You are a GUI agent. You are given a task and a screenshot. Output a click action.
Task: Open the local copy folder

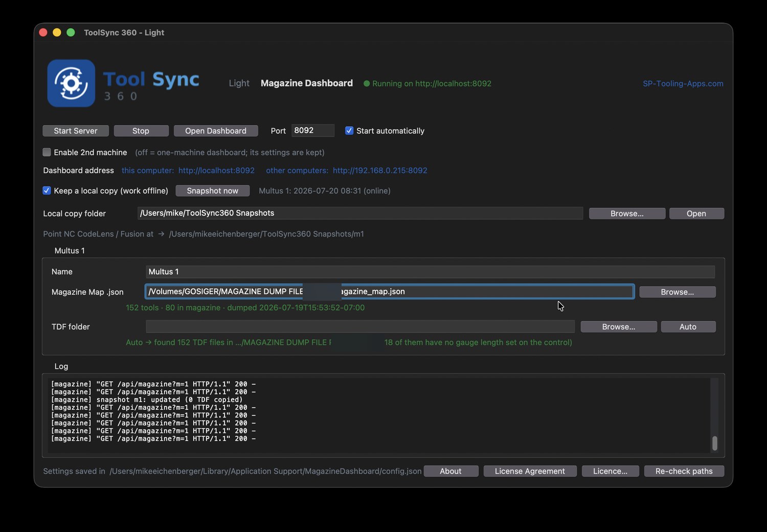(696, 214)
